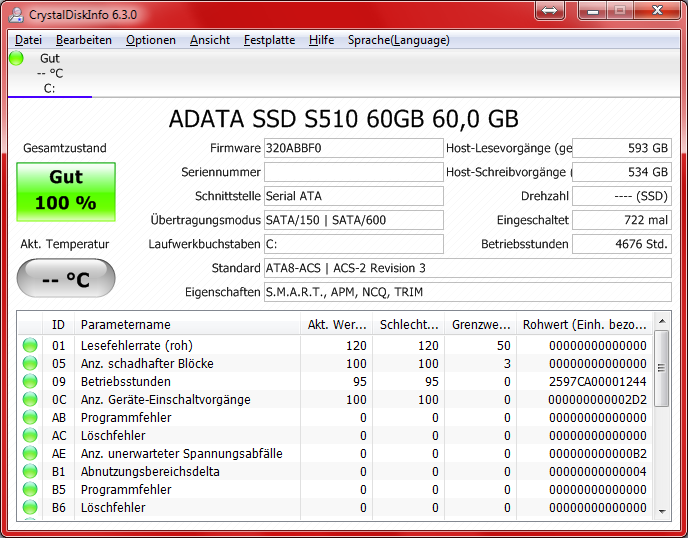The image size is (692, 542).
Task: Click the Akt. Wer... column header
Action: click(x=336, y=324)
